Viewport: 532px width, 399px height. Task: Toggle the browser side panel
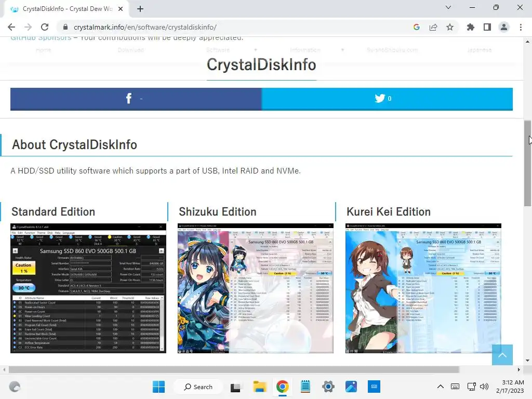[x=487, y=27]
